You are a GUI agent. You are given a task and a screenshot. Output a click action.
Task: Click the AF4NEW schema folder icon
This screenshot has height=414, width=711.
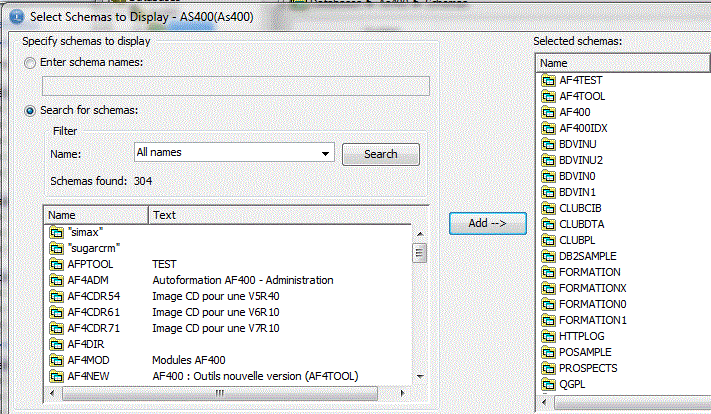56,376
